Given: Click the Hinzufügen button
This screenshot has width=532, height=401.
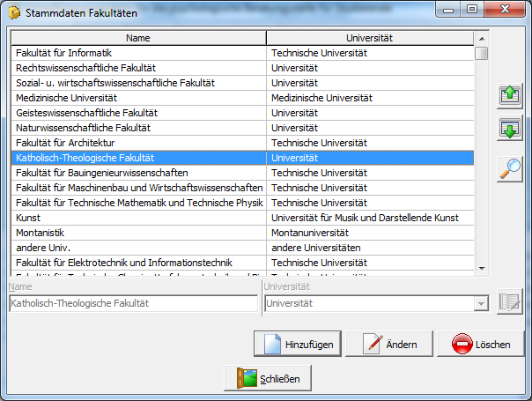Looking at the screenshot, I should pos(298,344).
